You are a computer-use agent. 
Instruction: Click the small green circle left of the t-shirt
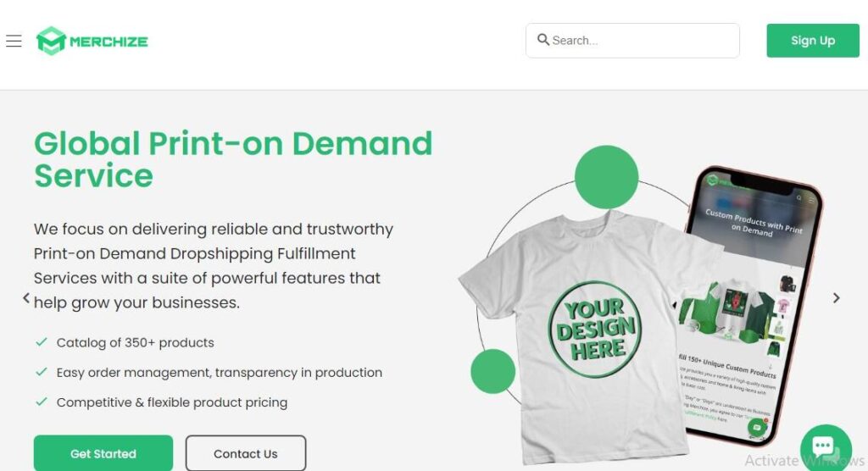coord(492,371)
